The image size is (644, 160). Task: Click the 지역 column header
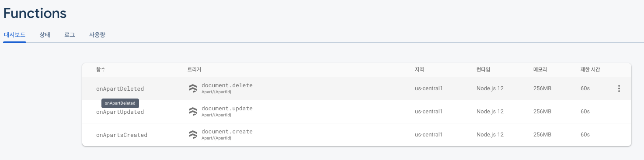click(419, 70)
